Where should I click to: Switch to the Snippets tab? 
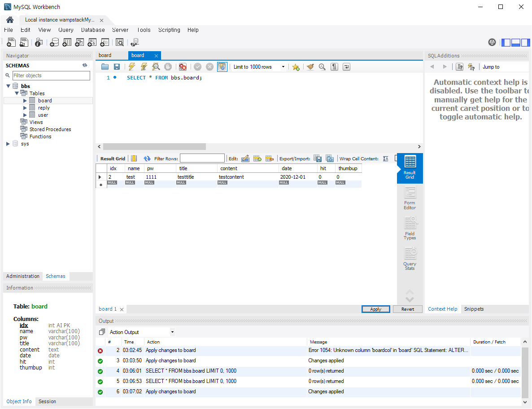pyautogui.click(x=474, y=309)
